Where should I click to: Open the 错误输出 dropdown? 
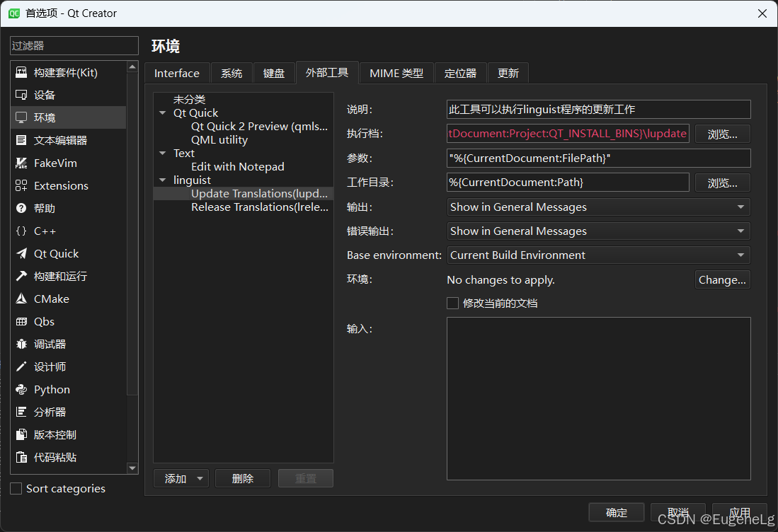[x=598, y=231]
